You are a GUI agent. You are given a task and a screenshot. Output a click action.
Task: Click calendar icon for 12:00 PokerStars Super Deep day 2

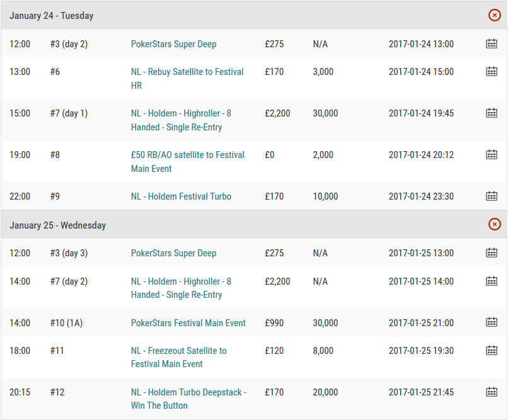(x=492, y=43)
